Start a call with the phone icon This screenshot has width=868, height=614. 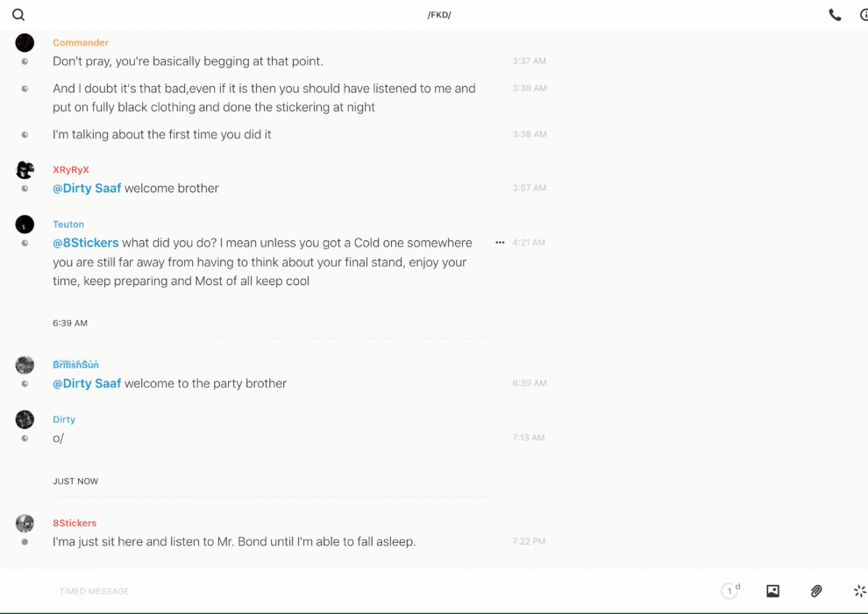pyautogui.click(x=835, y=15)
